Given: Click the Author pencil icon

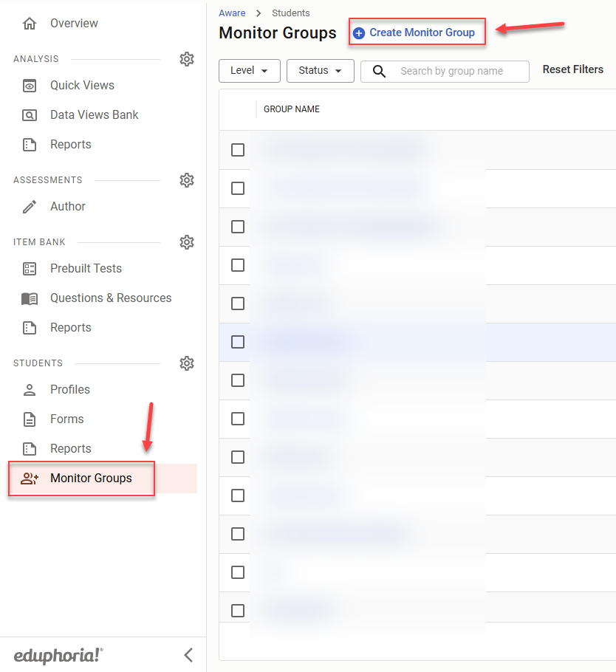Looking at the screenshot, I should 30,207.
